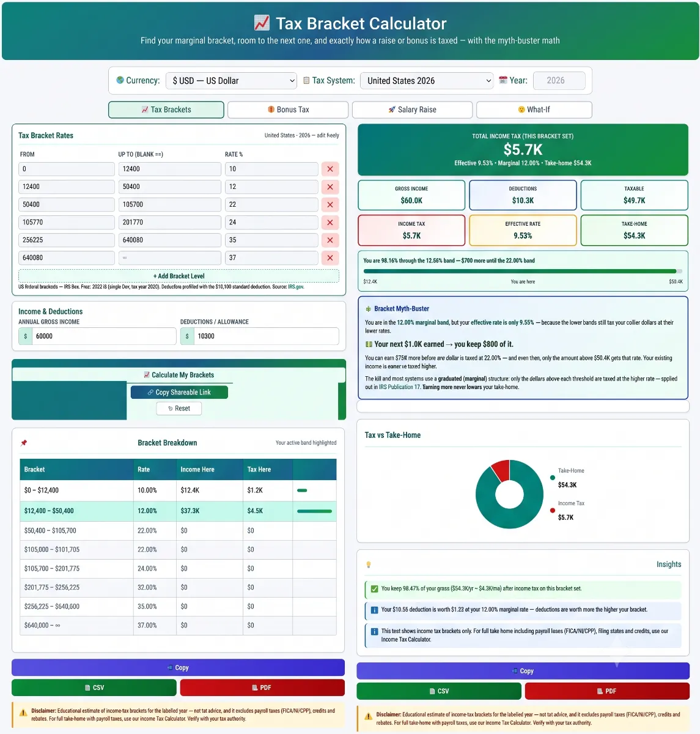Click the UP TO field containing 105700
Screen dimensions: 700x734
tap(170, 204)
